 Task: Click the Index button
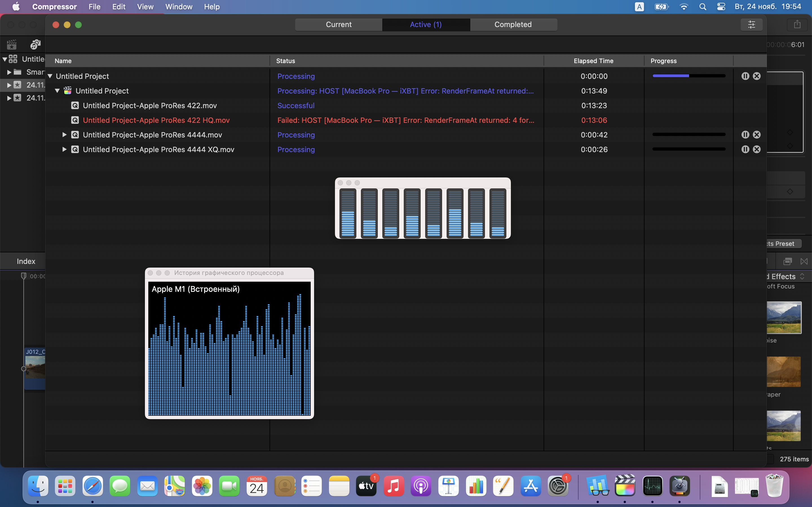tap(26, 261)
